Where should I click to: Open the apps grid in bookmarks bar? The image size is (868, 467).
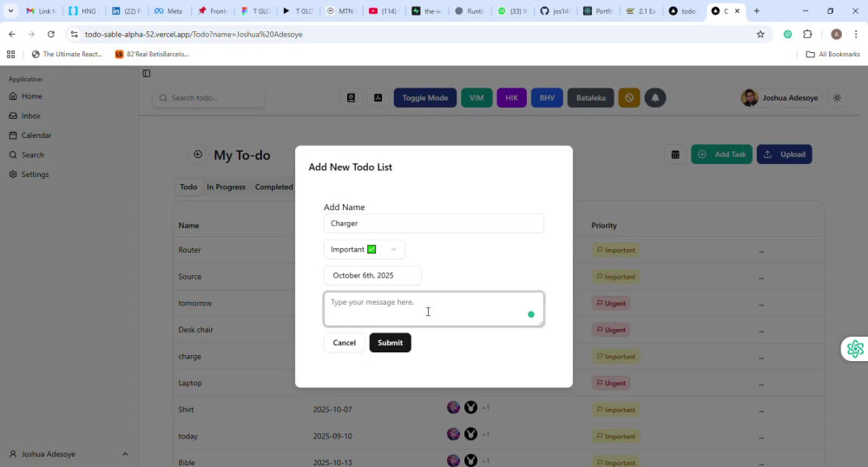click(x=10, y=54)
